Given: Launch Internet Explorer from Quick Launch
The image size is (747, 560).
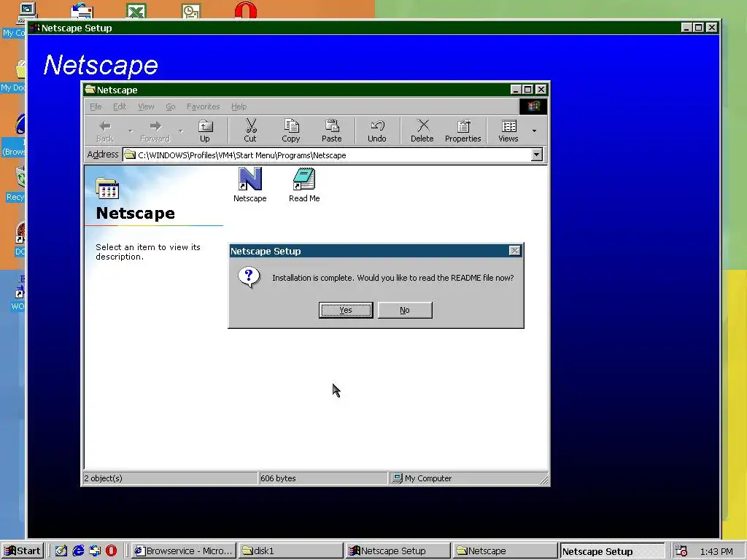Looking at the screenshot, I should pos(78,551).
